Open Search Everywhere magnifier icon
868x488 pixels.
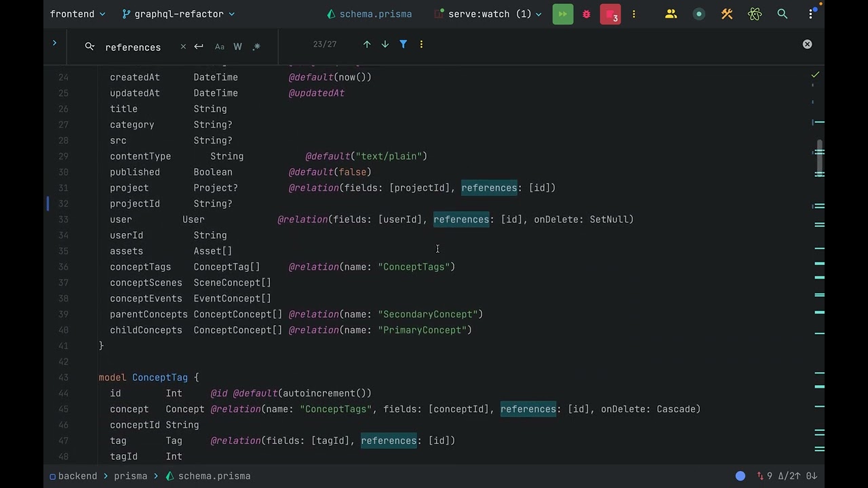(x=783, y=14)
